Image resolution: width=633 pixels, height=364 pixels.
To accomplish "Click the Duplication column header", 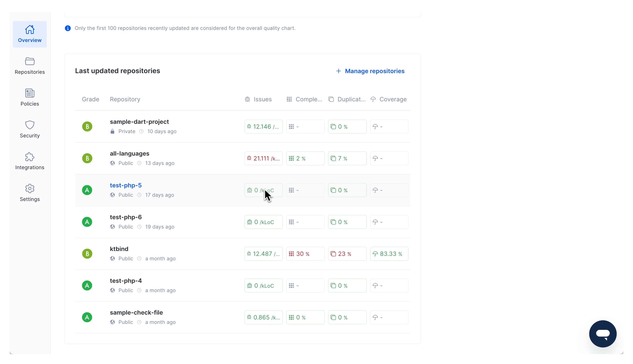I will click(347, 99).
